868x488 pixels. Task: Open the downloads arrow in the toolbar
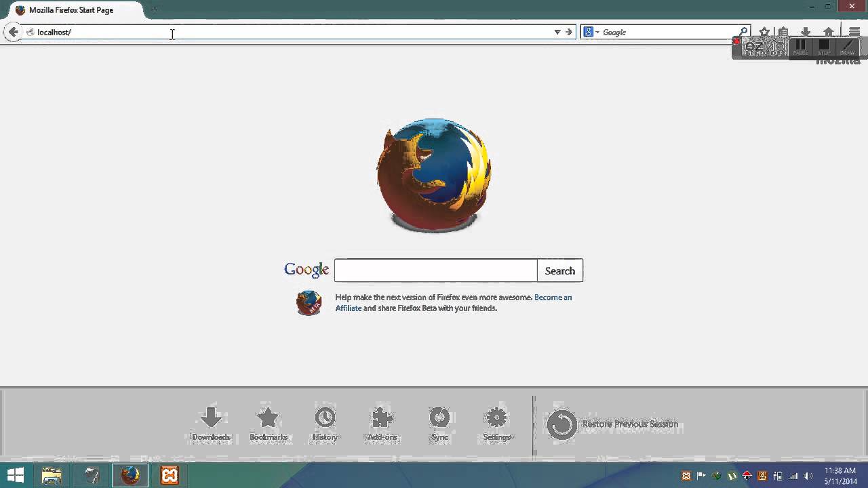point(806,32)
